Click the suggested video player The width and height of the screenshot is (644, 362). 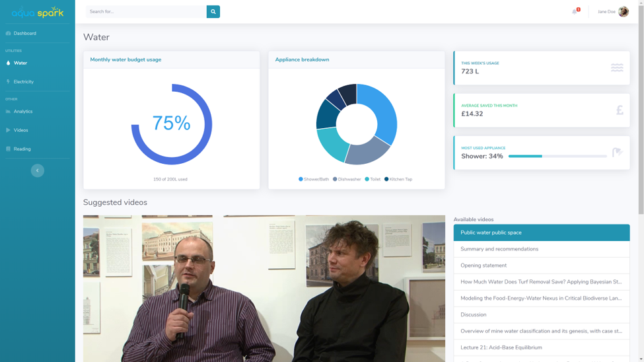(x=264, y=289)
